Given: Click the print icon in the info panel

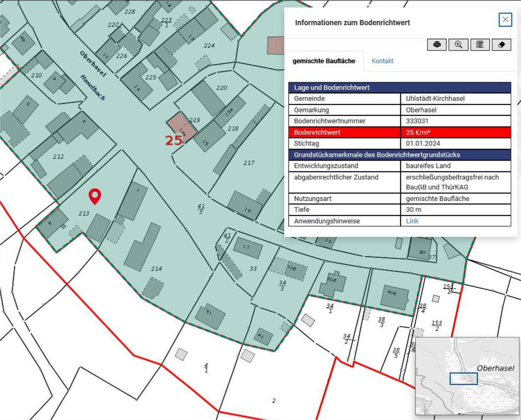Looking at the screenshot, I should click(x=436, y=44).
